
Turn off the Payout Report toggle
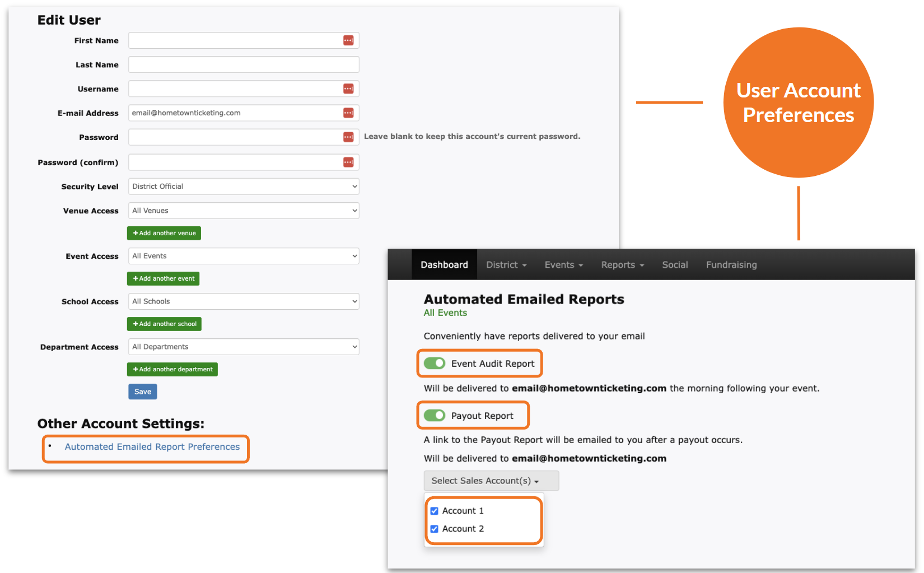tap(435, 416)
